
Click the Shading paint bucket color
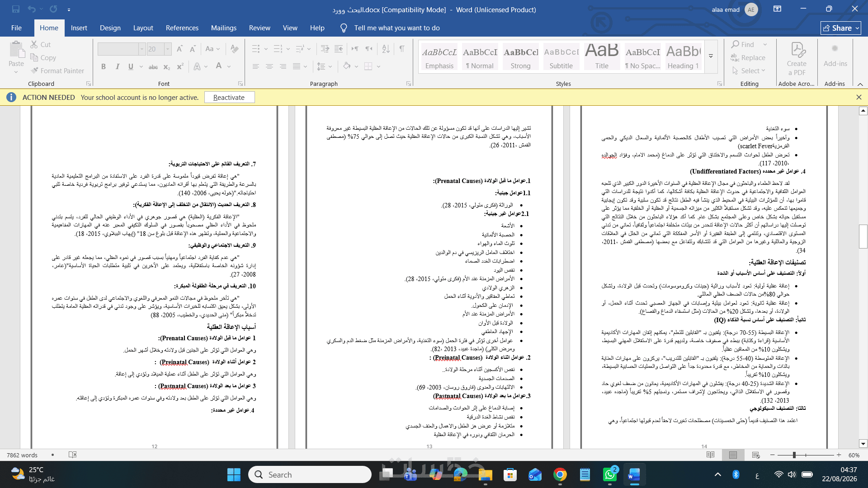(x=347, y=66)
